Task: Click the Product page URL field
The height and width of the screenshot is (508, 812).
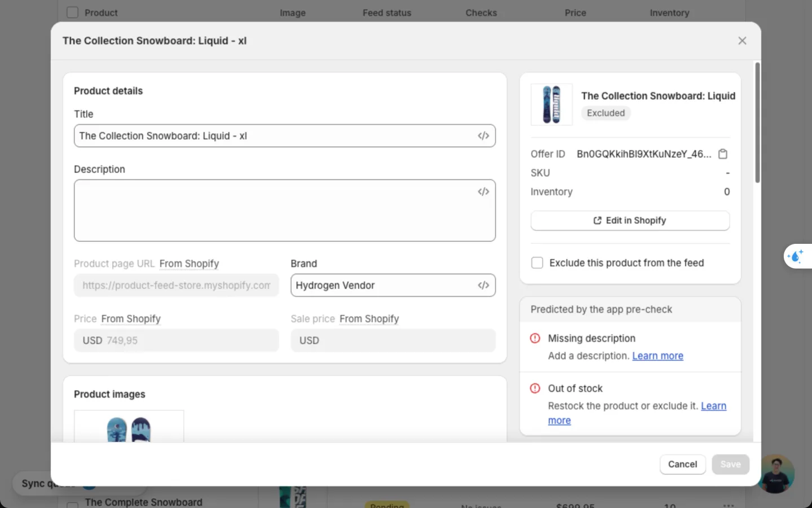Action: pos(176,285)
